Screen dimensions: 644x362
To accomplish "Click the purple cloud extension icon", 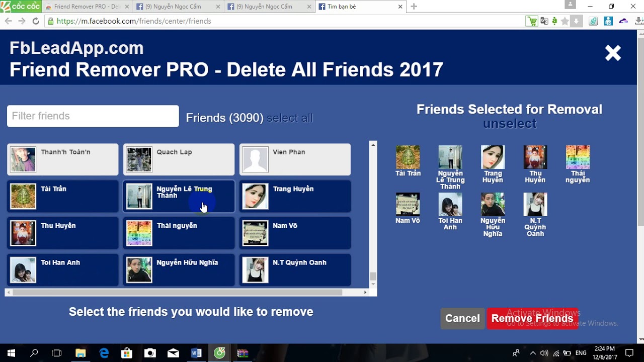I will (x=623, y=21).
